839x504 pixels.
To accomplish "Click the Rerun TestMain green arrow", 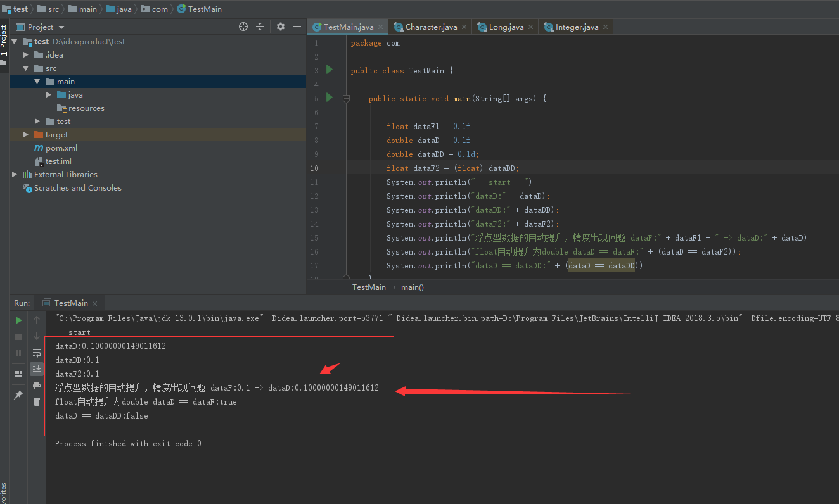I will 18,320.
